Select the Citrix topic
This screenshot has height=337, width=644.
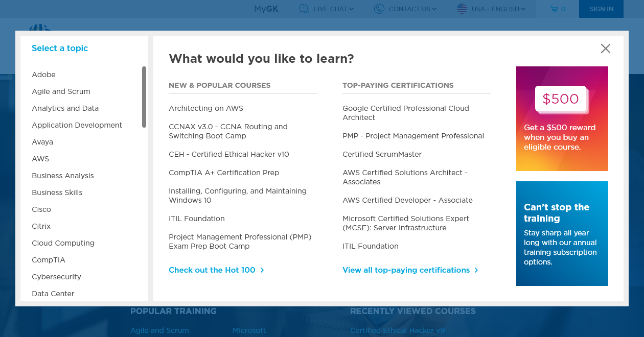pos(41,226)
